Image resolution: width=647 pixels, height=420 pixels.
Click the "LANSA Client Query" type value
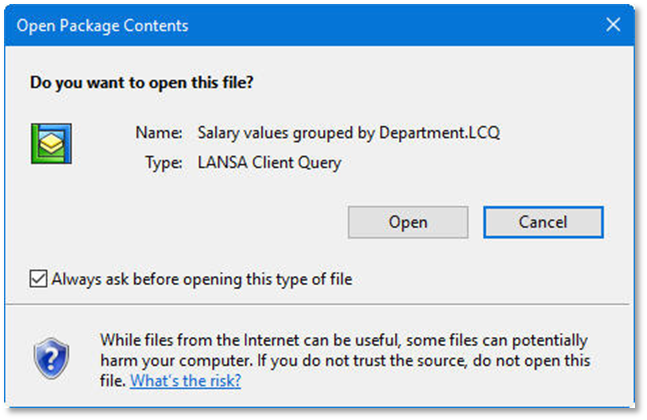pos(269,163)
